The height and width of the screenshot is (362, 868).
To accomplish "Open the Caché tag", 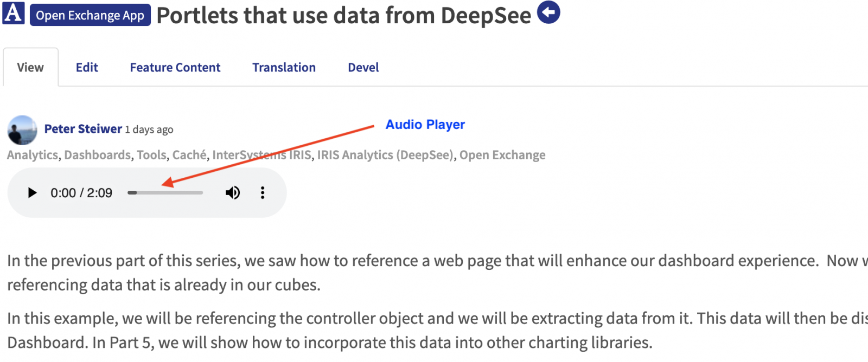I will tap(189, 155).
